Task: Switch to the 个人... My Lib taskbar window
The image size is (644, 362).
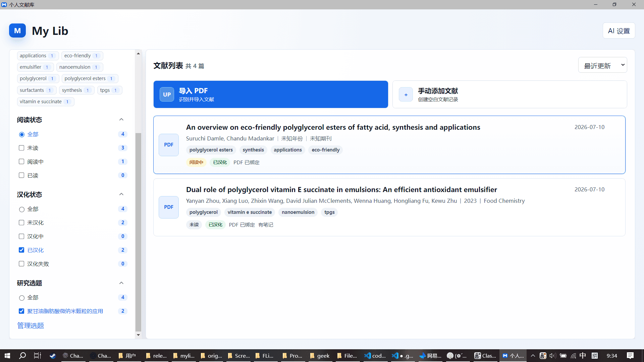Action: (513, 356)
